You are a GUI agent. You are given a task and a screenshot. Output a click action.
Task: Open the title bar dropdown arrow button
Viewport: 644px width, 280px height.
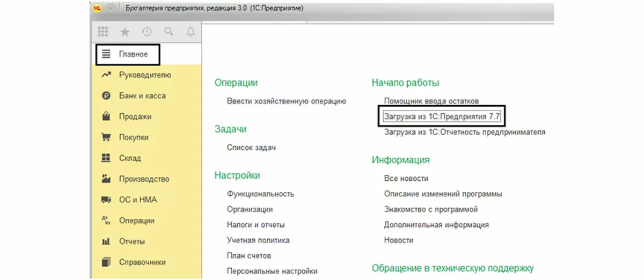[111, 9]
